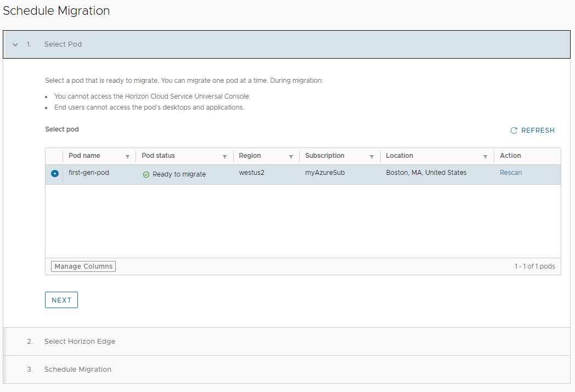
Task: Sort by the Pod status column header
Action: [x=158, y=156]
